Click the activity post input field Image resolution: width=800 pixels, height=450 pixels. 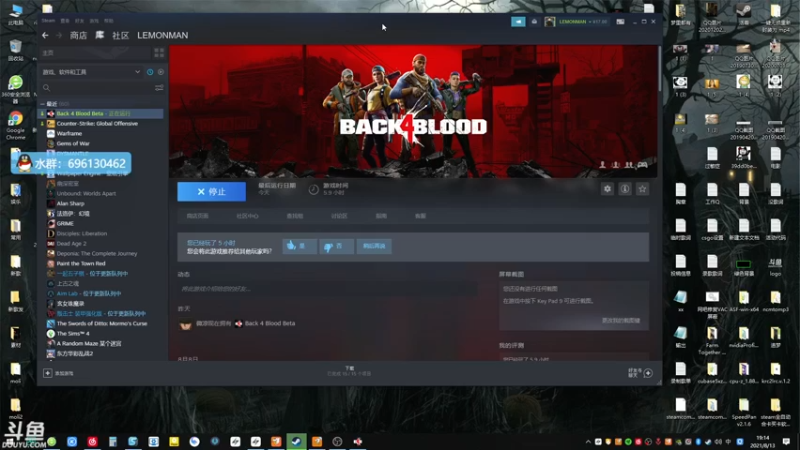tap(328, 289)
